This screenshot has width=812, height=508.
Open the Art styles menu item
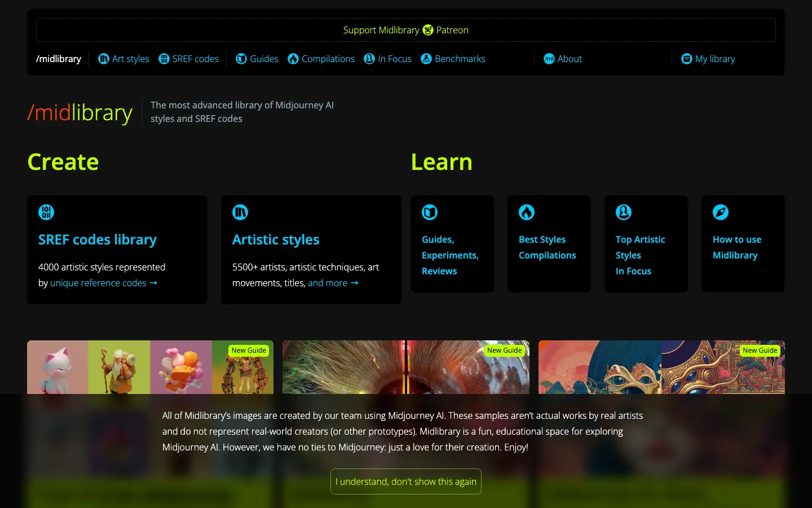point(123,59)
